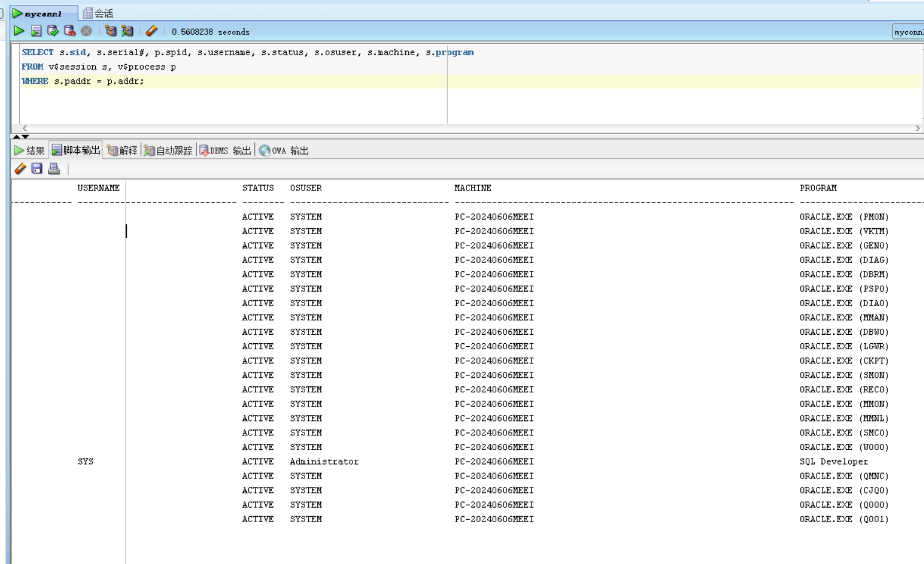Click the machine name in the PMON row

[x=494, y=217]
